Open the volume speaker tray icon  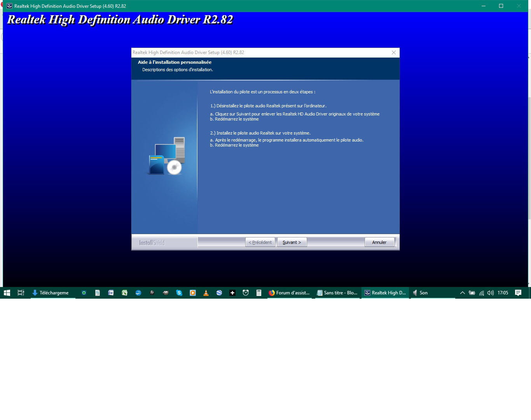(491, 293)
